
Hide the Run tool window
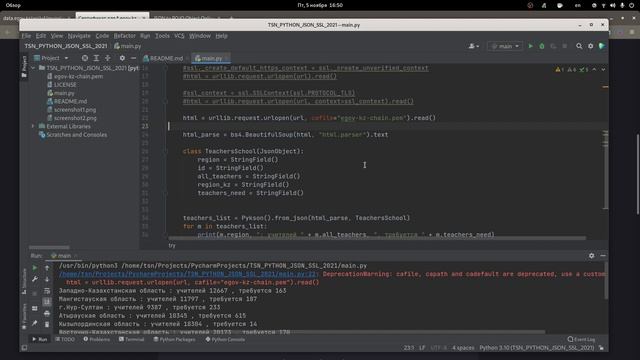tap(603, 256)
